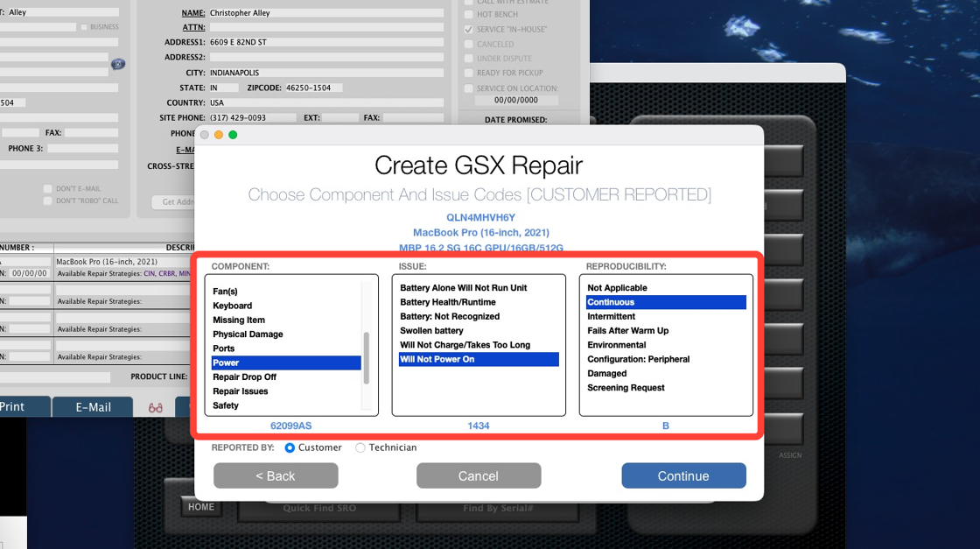Click the NAME field with Christopher Alley

tap(325, 12)
